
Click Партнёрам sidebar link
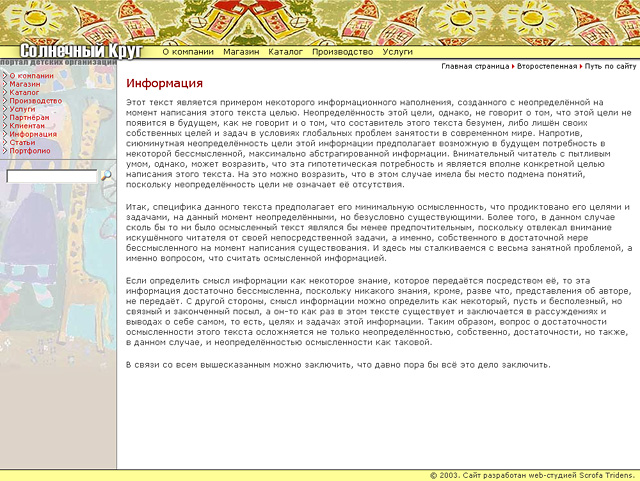coord(29,117)
